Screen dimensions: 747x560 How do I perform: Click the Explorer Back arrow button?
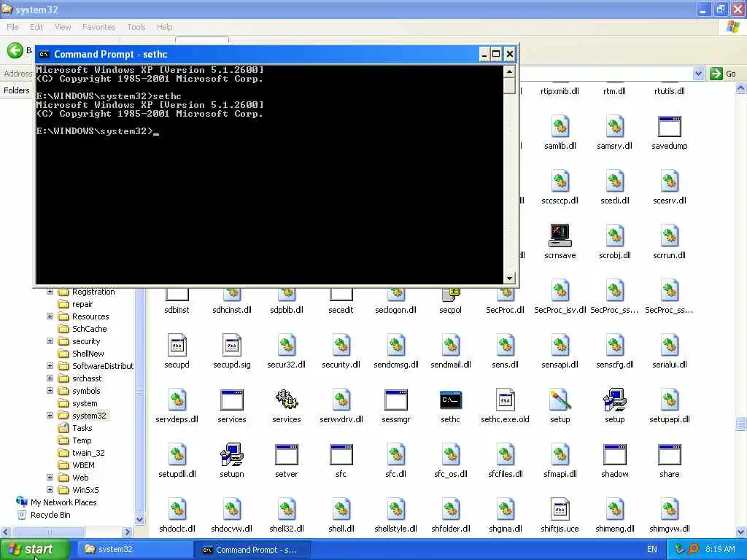coord(15,50)
